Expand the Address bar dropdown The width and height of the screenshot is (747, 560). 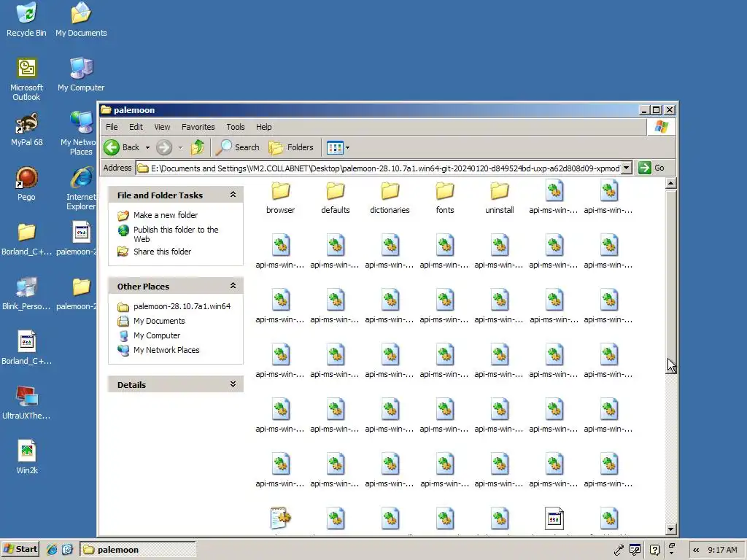pyautogui.click(x=627, y=168)
